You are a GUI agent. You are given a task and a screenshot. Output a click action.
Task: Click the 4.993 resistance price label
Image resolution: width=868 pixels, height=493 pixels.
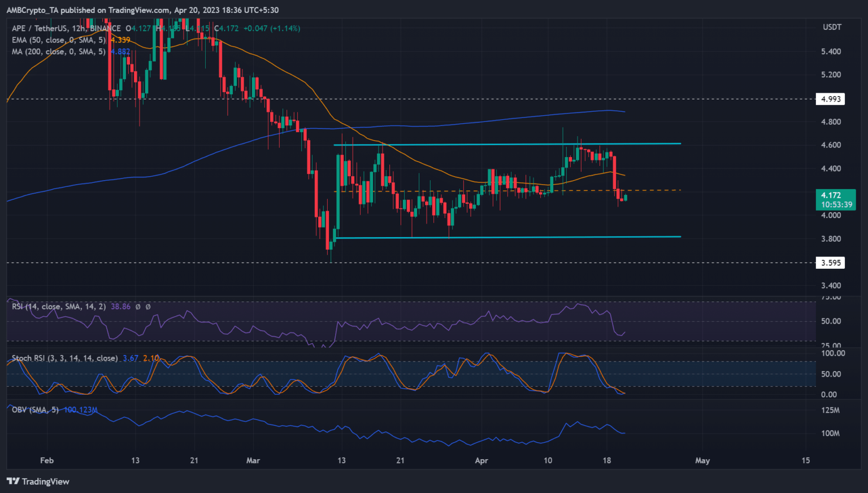[x=830, y=99]
